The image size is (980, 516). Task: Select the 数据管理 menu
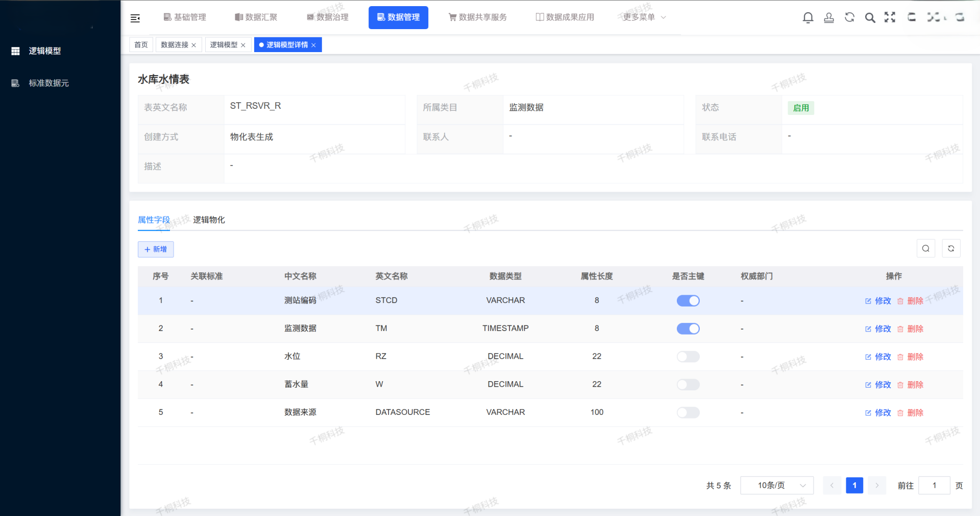398,17
